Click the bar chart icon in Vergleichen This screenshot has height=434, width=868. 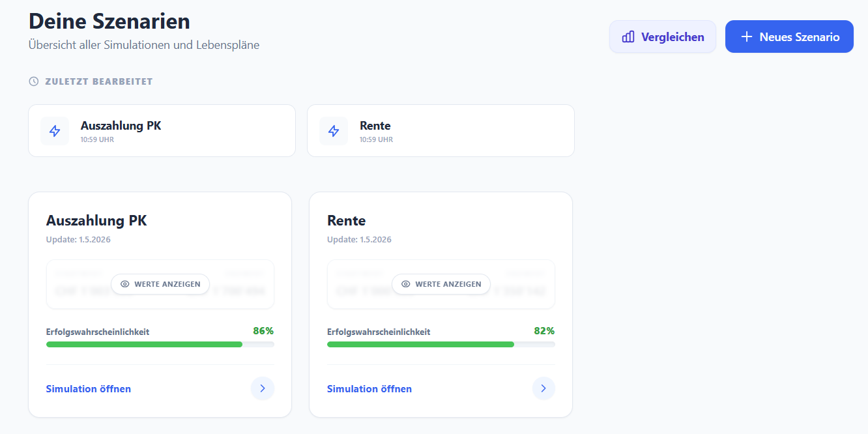628,37
